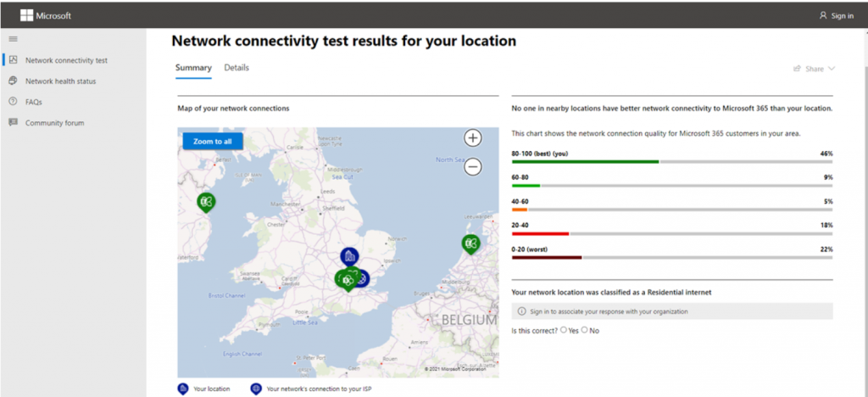
Task: Click the BELGIUM label on the map
Action: (x=469, y=320)
